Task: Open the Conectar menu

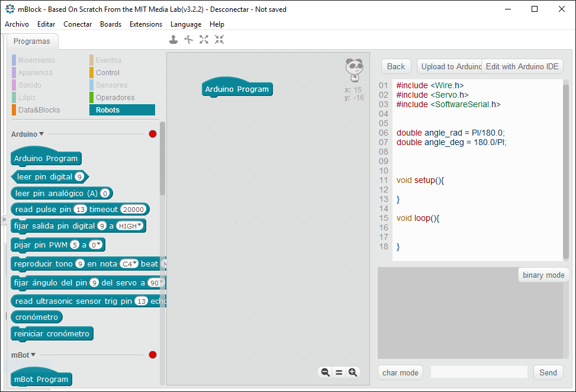Action: [78, 24]
